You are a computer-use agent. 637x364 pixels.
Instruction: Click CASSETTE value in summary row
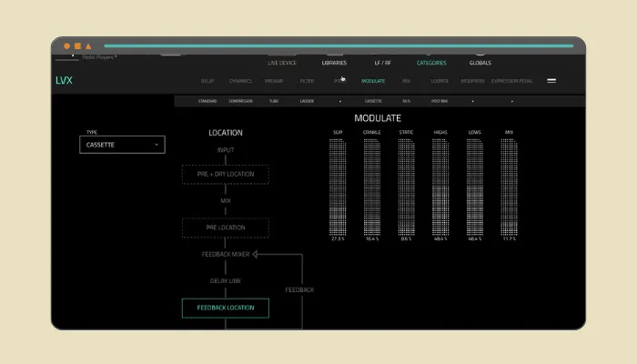tap(373, 101)
